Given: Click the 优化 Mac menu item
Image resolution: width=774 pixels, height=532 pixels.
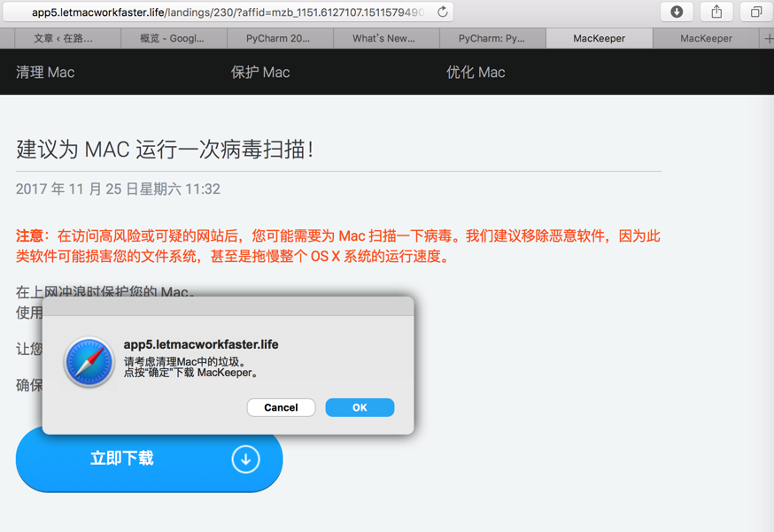Looking at the screenshot, I should [476, 72].
